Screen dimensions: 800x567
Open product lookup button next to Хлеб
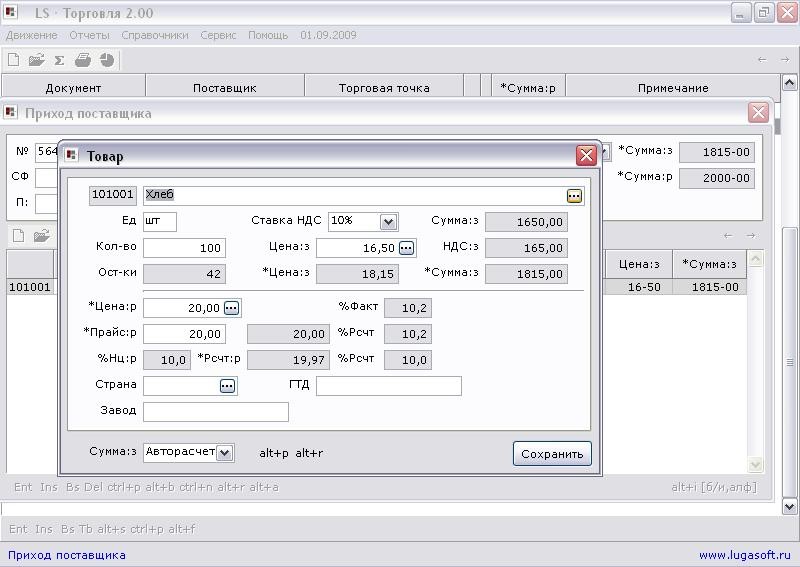tap(574, 196)
